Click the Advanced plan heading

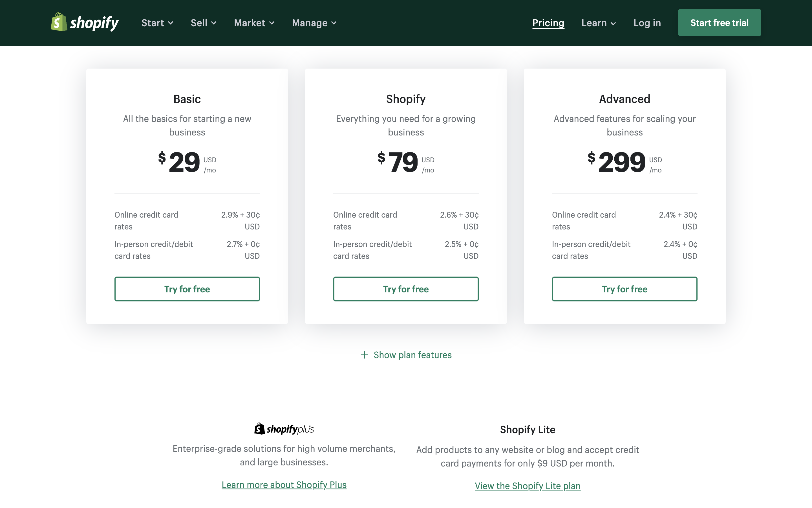pos(625,99)
